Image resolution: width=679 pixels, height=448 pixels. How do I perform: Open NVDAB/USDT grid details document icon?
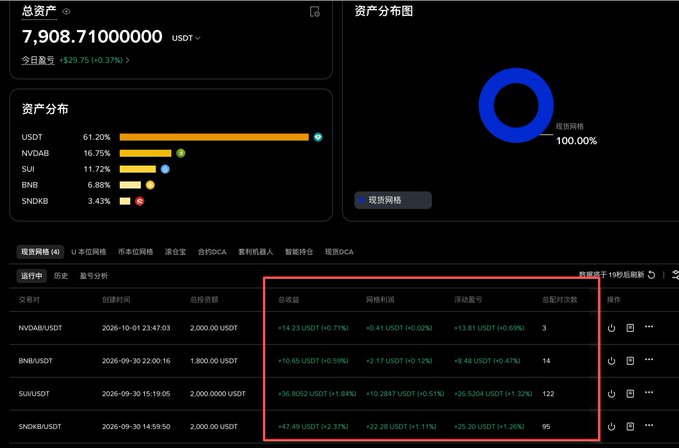click(630, 328)
